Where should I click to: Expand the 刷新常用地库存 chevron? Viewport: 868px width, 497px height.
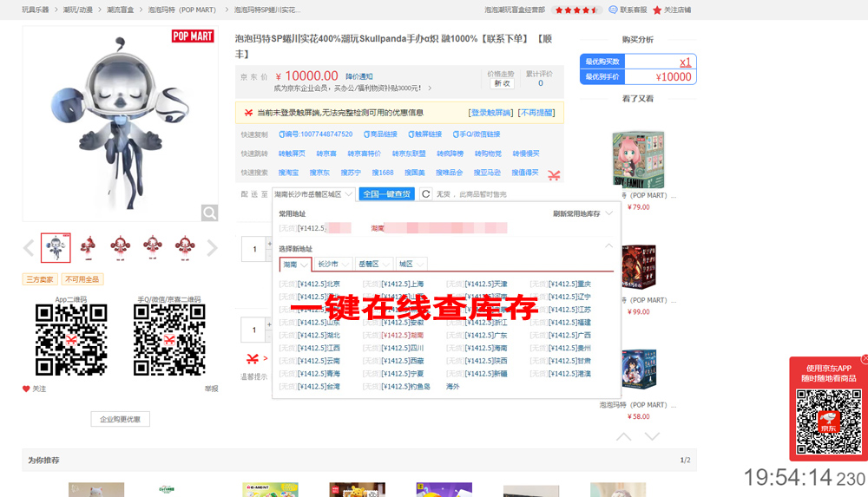[609, 213]
